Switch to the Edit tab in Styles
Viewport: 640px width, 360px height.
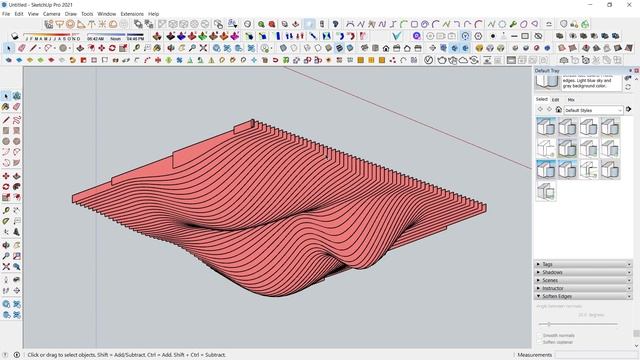point(556,100)
